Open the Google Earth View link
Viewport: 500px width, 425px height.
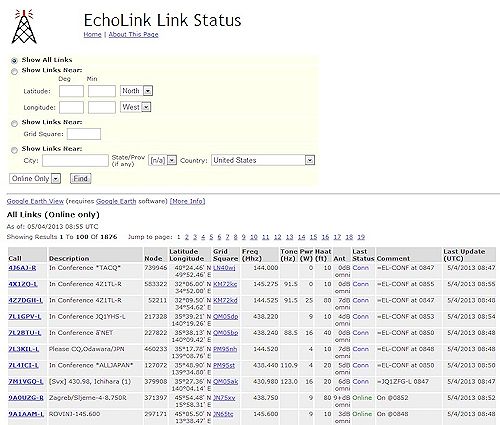(x=35, y=201)
